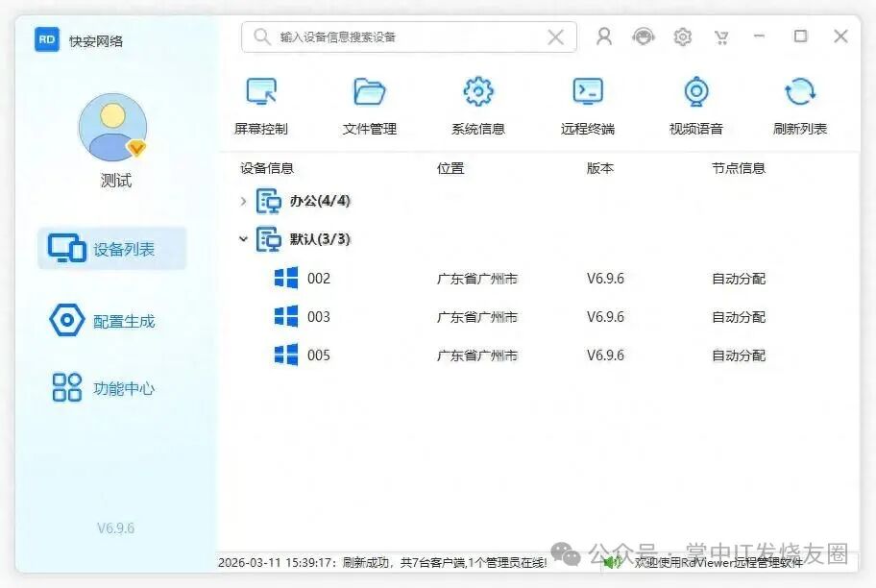Clear the search field with X
This screenshot has height=588, width=876.
pos(555,37)
